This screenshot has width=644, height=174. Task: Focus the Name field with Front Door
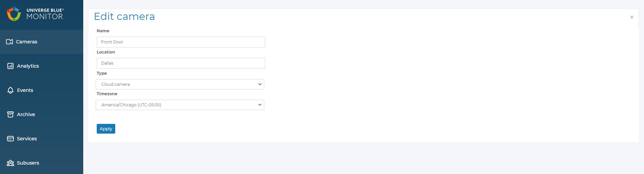coord(181,42)
